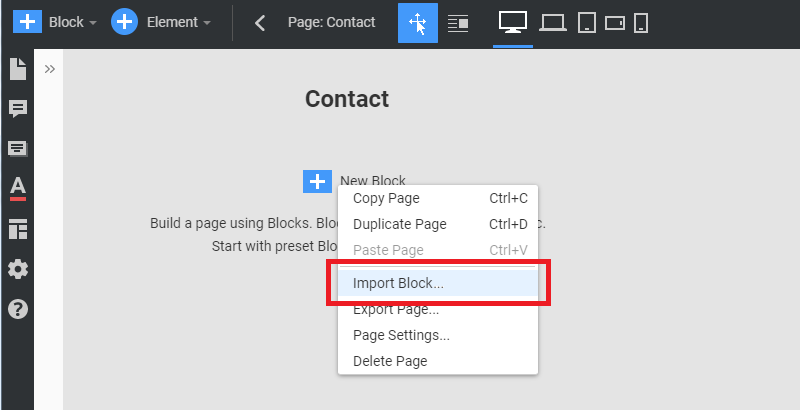The width and height of the screenshot is (800, 410).
Task: Select the portrait tablet preview mode
Action: pyautogui.click(x=587, y=23)
